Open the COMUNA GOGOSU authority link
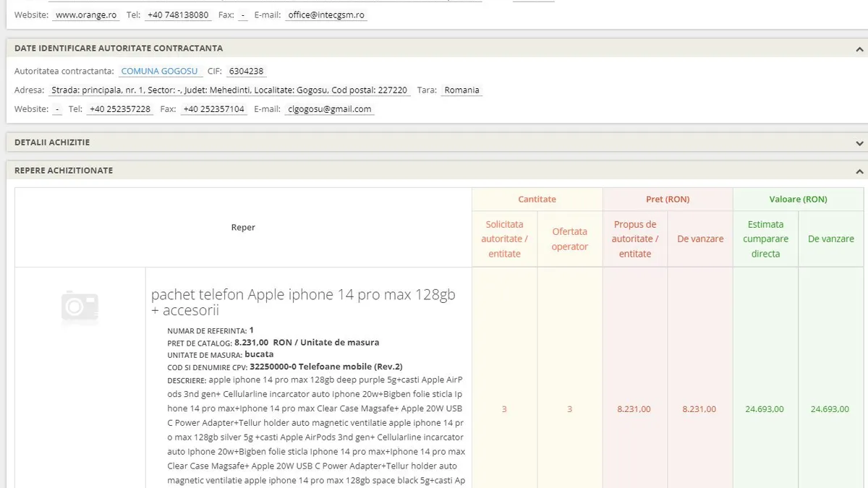This screenshot has width=868, height=488. (159, 71)
